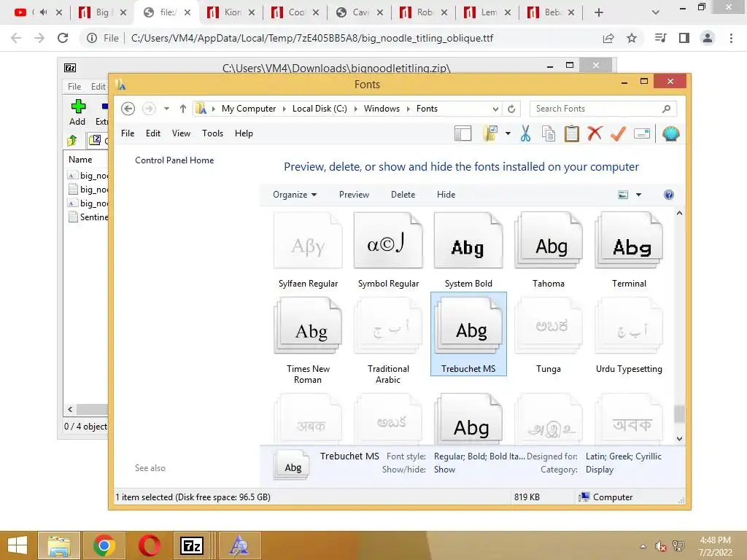This screenshot has height=560, width=747.
Task: Click the Copy icon in Fonts toolbar
Action: point(549,134)
